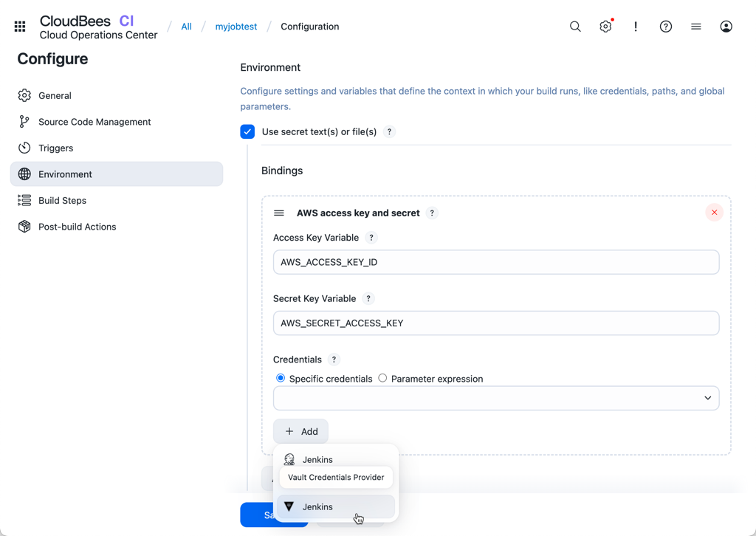Click the Configuration breadcrumb

(x=310, y=27)
